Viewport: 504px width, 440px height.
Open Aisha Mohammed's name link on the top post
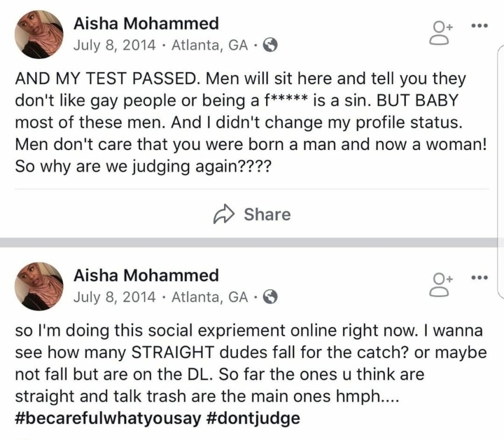146,23
